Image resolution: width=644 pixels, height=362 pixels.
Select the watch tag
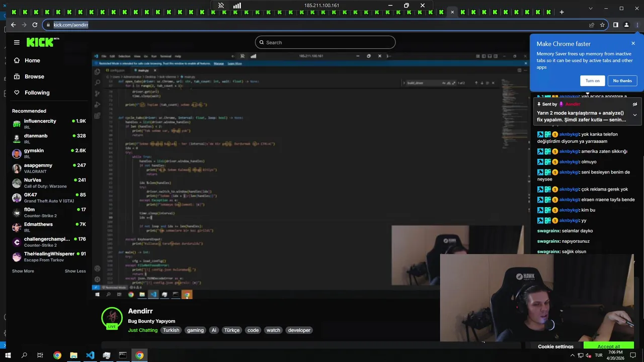[x=273, y=330]
